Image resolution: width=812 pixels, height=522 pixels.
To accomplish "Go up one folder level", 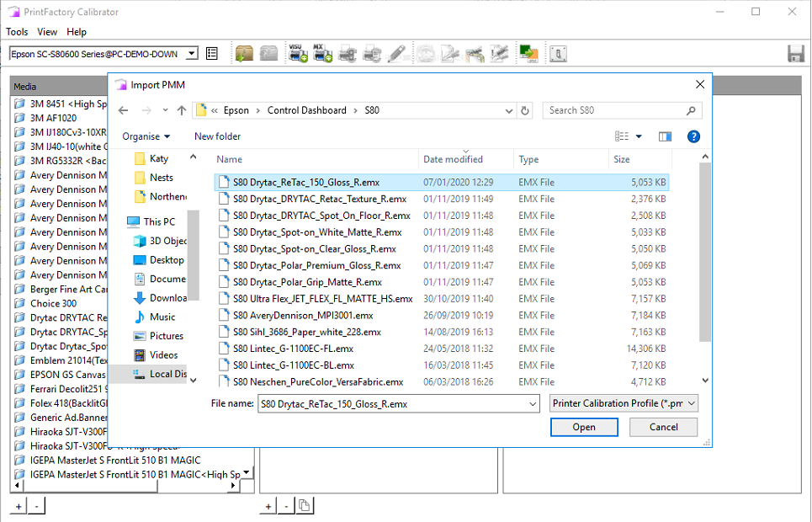I will tap(181, 110).
